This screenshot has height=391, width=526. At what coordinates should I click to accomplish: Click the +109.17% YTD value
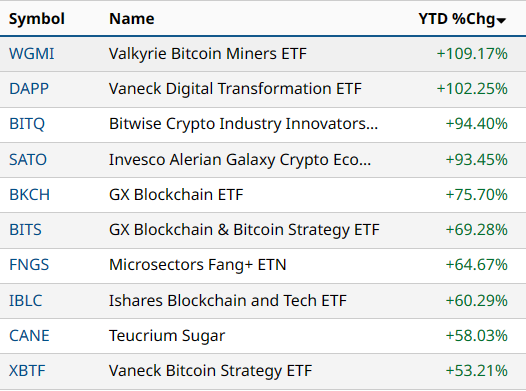(x=472, y=54)
